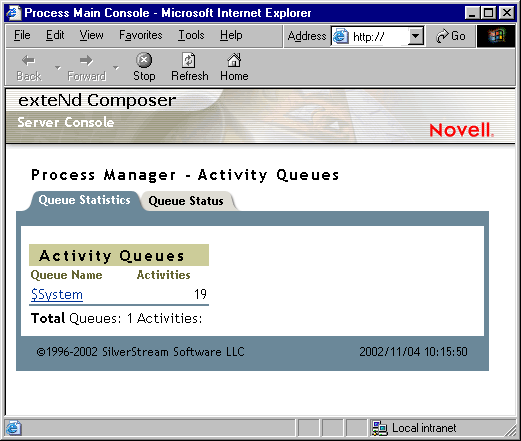Click the IE icon in title bar
The image size is (521, 441).
tap(14, 13)
